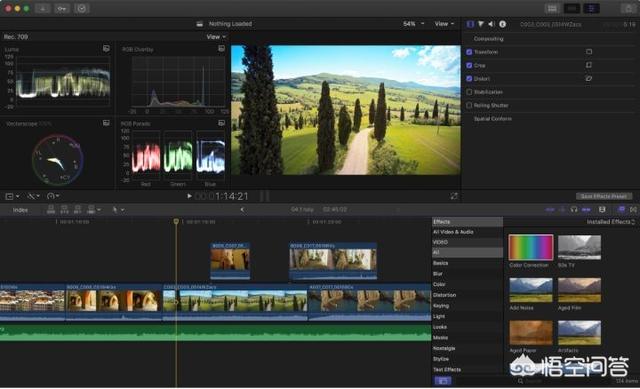Screen dimensions: 640x389
Task: Select the green audio track clip
Action: (216, 333)
